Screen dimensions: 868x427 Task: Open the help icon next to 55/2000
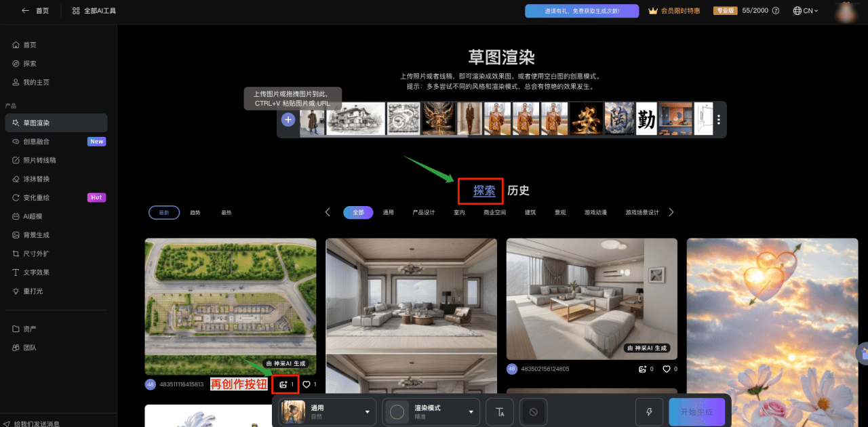[x=776, y=11]
